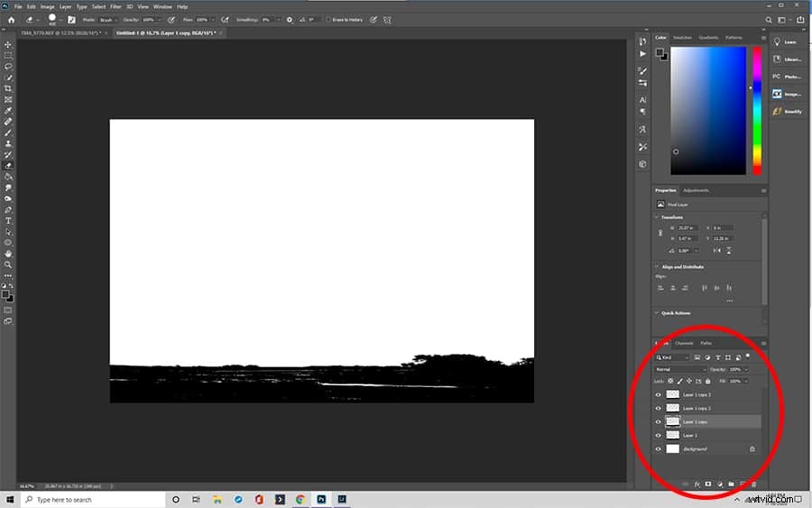
Task: Open the brush settings panel icon
Action: pyautogui.click(x=71, y=20)
